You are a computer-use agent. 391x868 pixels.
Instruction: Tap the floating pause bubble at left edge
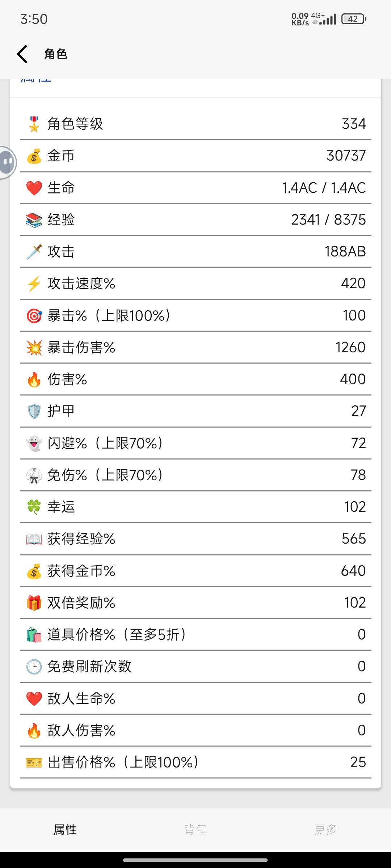[7, 162]
